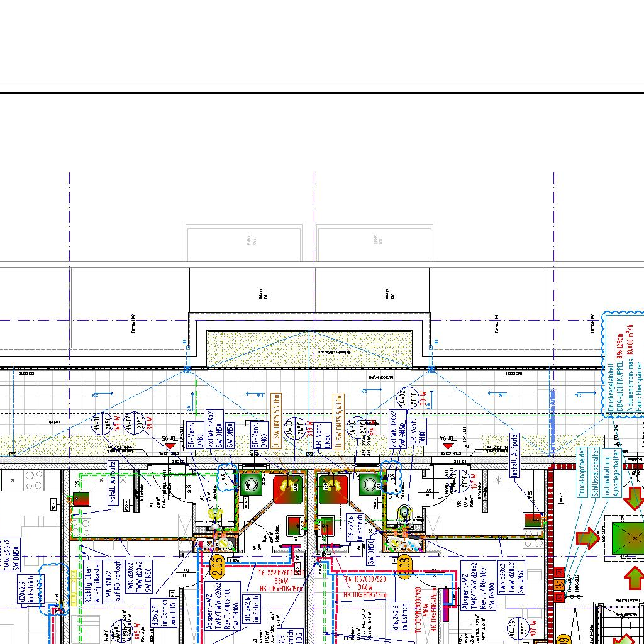
Task: Click the 95-03 room circle tag
Action: 294,428
